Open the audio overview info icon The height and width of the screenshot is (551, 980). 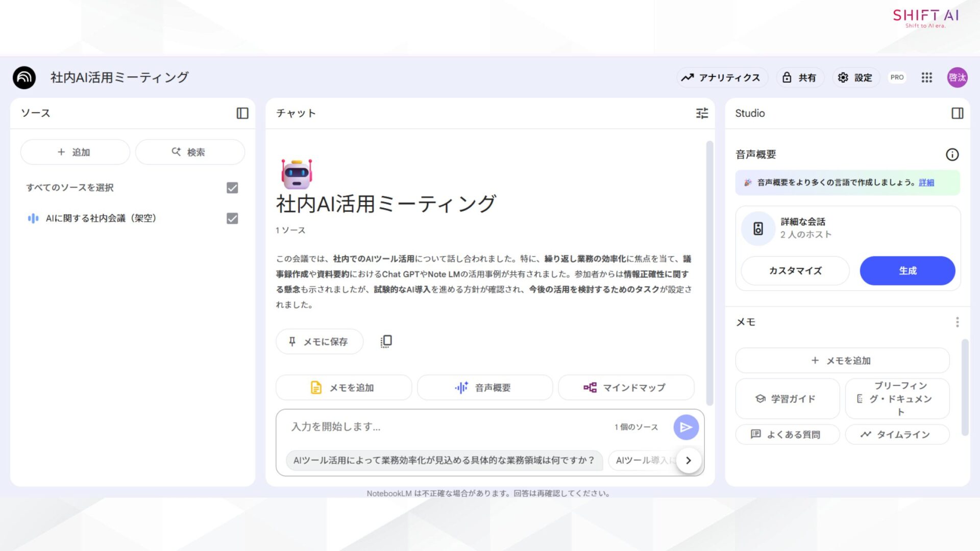[952, 155]
